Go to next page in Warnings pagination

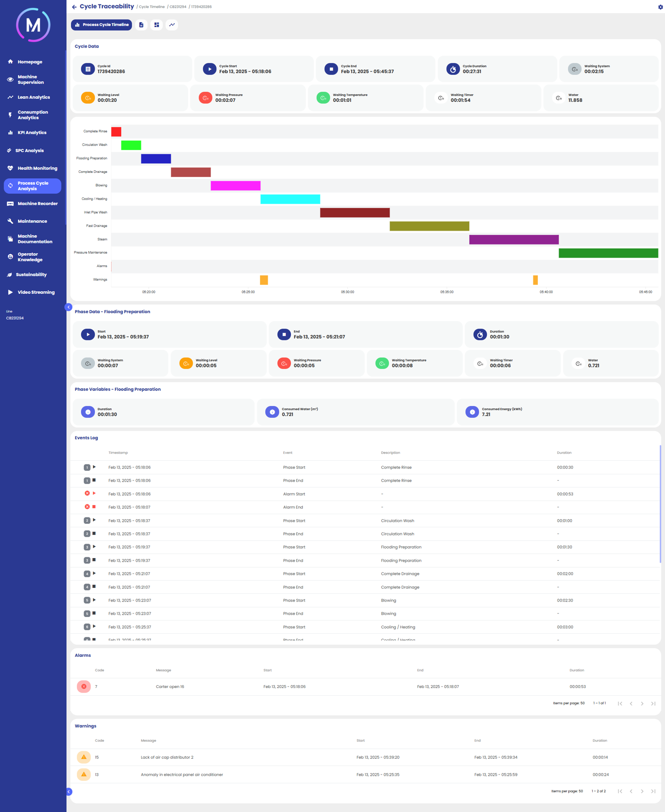[642, 791]
